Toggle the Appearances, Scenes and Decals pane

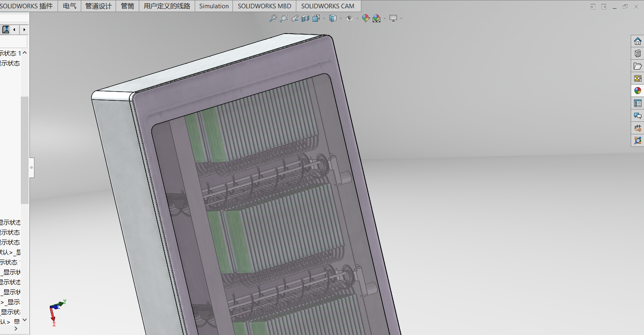pos(637,91)
